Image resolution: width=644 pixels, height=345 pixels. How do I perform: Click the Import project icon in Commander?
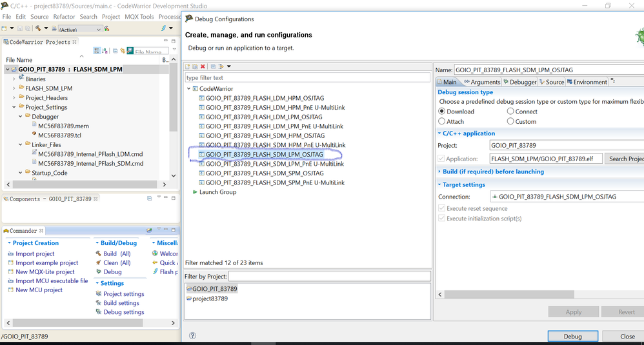point(11,253)
